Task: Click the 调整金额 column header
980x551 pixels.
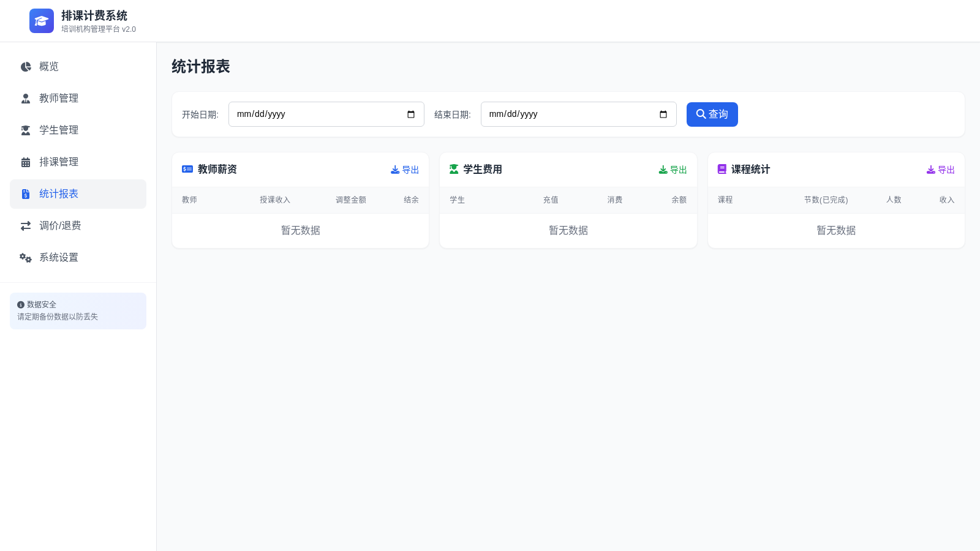Action: click(x=351, y=200)
